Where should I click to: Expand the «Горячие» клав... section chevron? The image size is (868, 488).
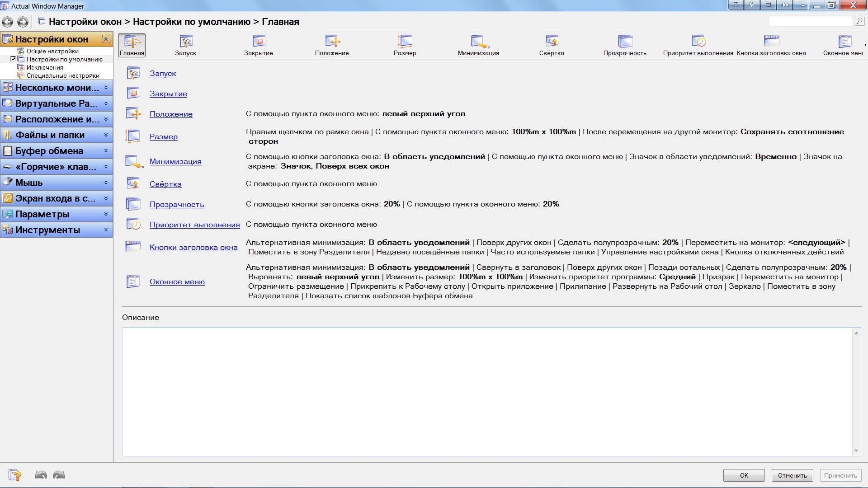point(106,166)
